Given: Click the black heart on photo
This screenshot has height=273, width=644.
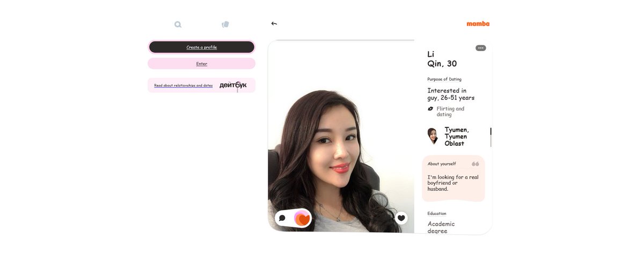Looking at the screenshot, I should coord(401,218).
